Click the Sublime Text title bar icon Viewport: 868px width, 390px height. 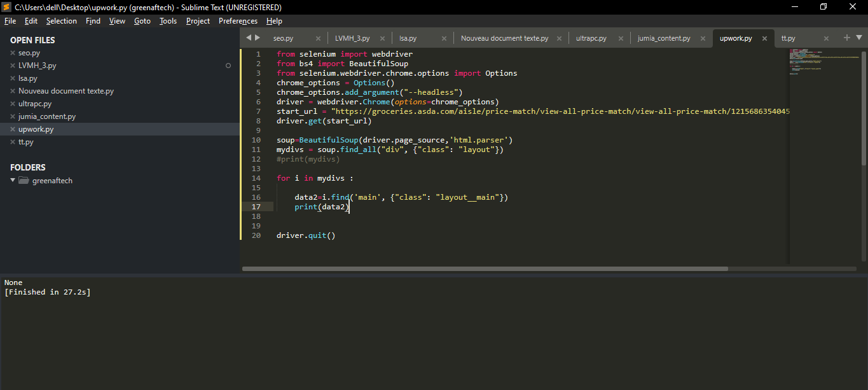tap(6, 7)
